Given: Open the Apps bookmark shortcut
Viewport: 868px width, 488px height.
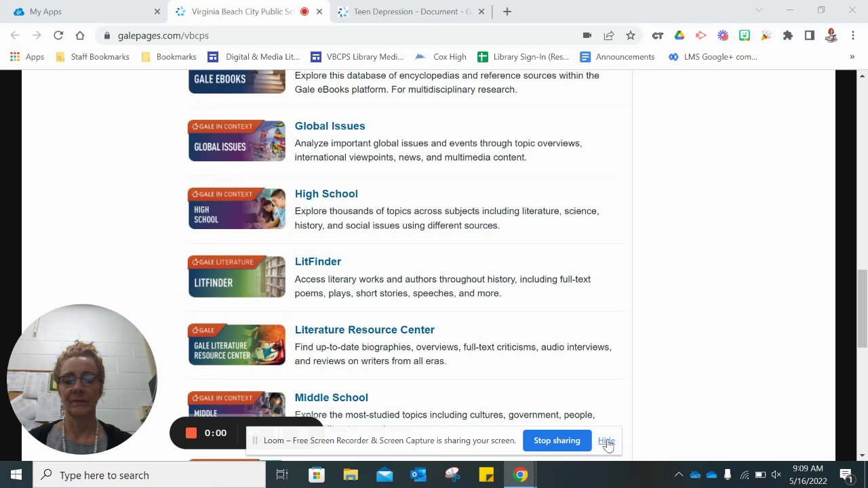Looking at the screenshot, I should coord(27,57).
